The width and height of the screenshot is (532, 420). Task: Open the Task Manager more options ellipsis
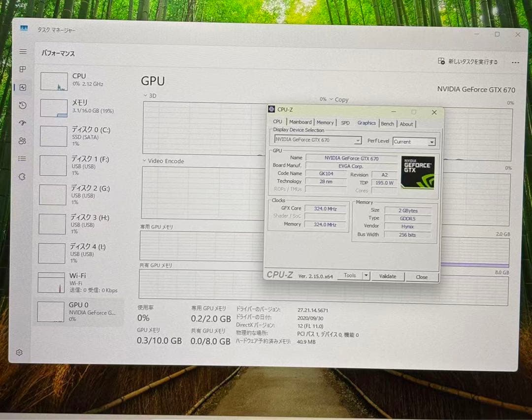coord(515,62)
